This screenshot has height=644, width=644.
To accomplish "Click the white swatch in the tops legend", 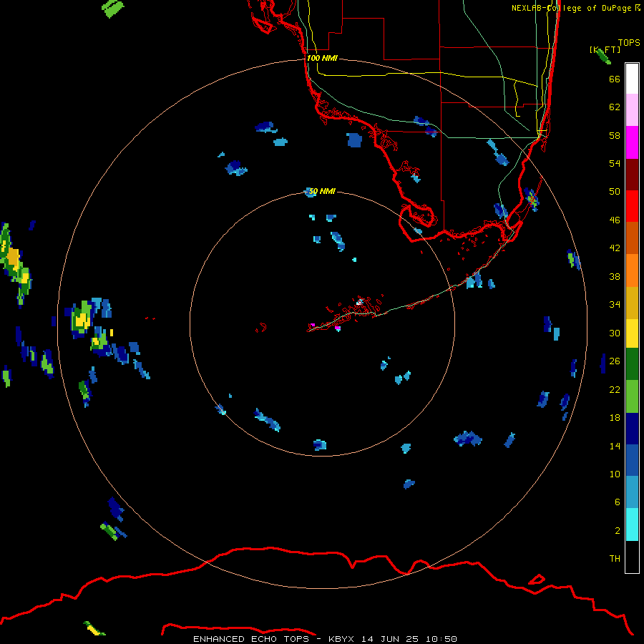I will [x=632, y=79].
